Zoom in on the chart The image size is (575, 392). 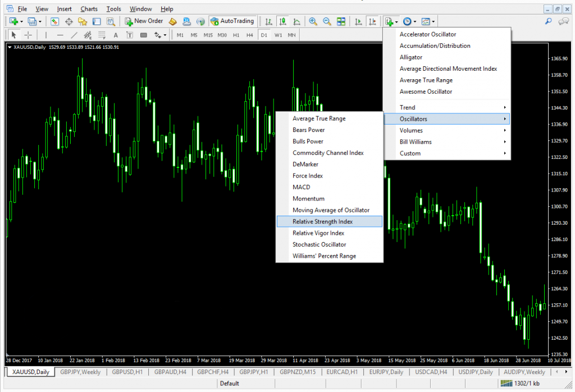(x=313, y=22)
